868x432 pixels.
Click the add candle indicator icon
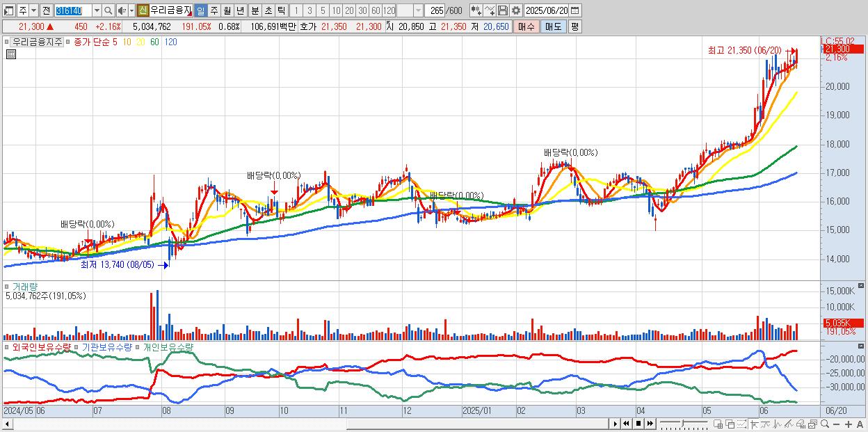(476, 10)
